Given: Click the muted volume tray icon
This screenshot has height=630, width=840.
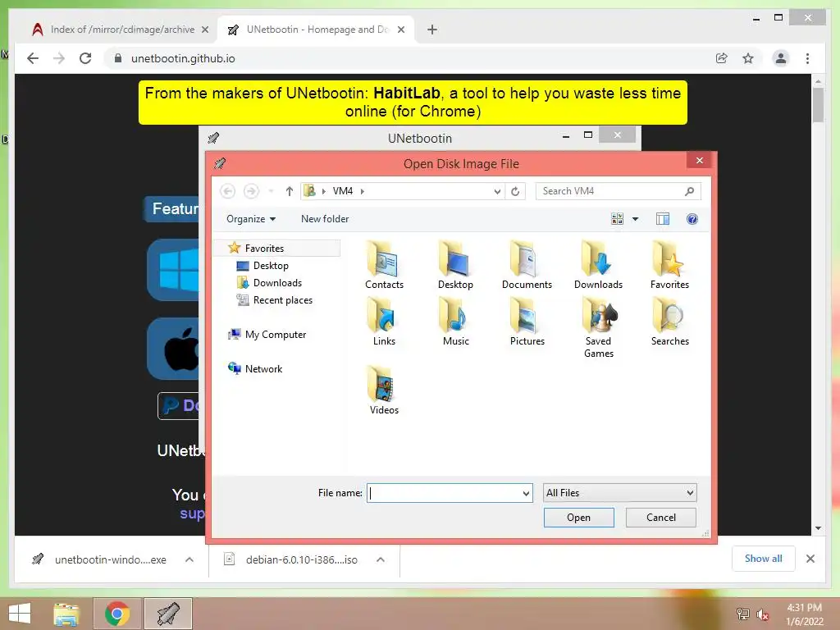Looking at the screenshot, I should (x=762, y=614).
